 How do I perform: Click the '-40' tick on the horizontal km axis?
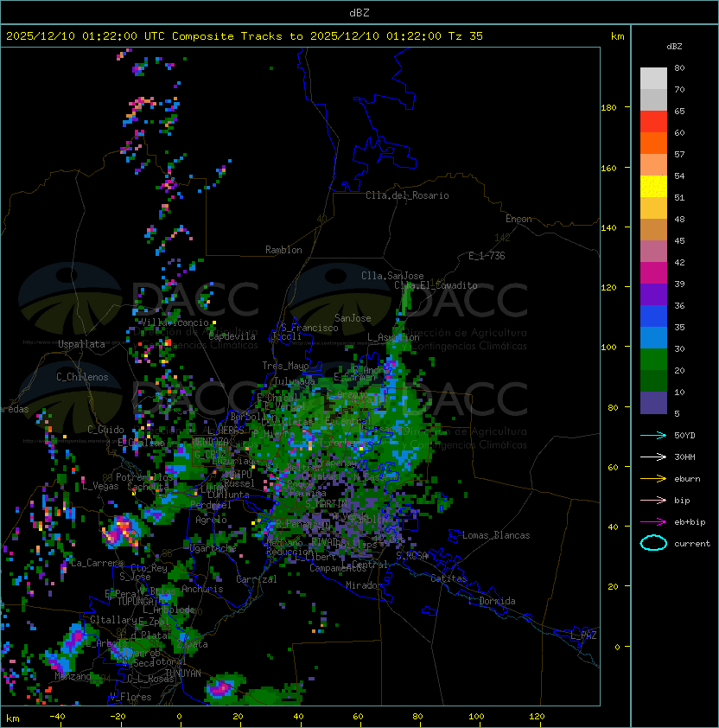[x=57, y=717]
